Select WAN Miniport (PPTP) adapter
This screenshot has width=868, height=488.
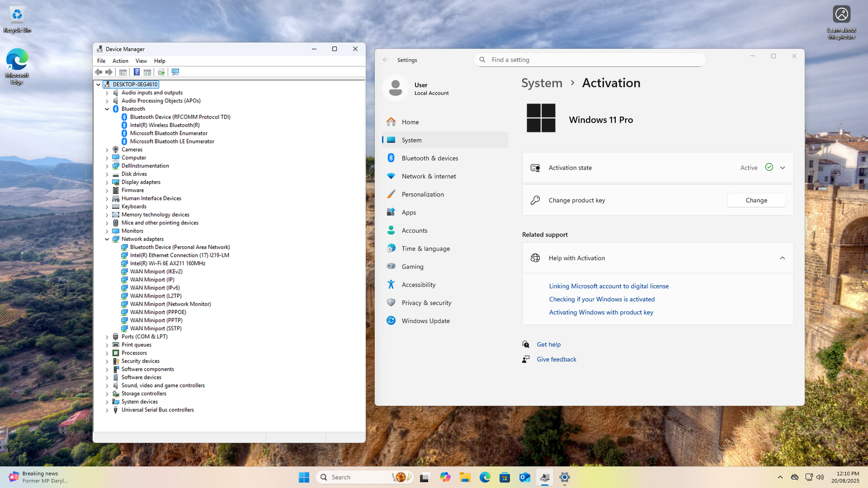[156, 320]
